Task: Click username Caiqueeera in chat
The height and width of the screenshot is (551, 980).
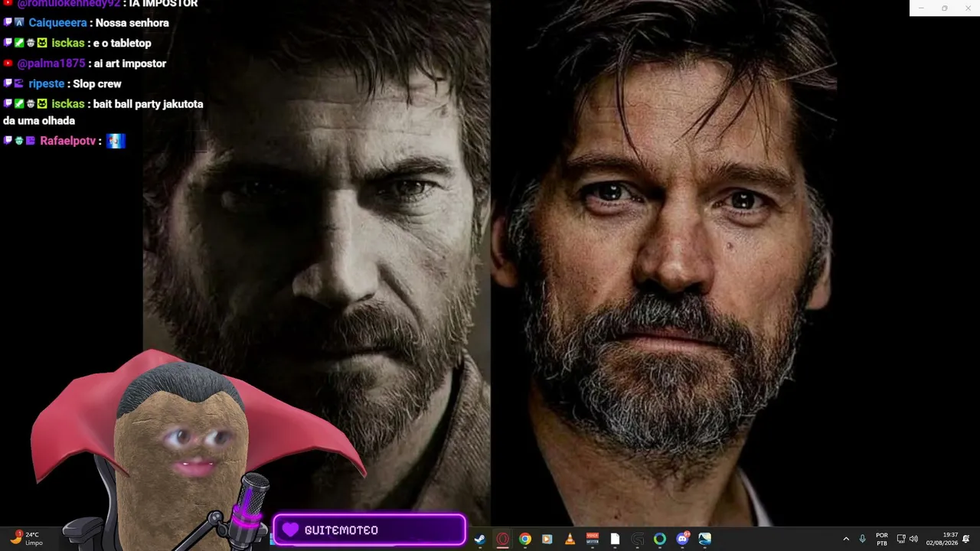Action: (57, 23)
